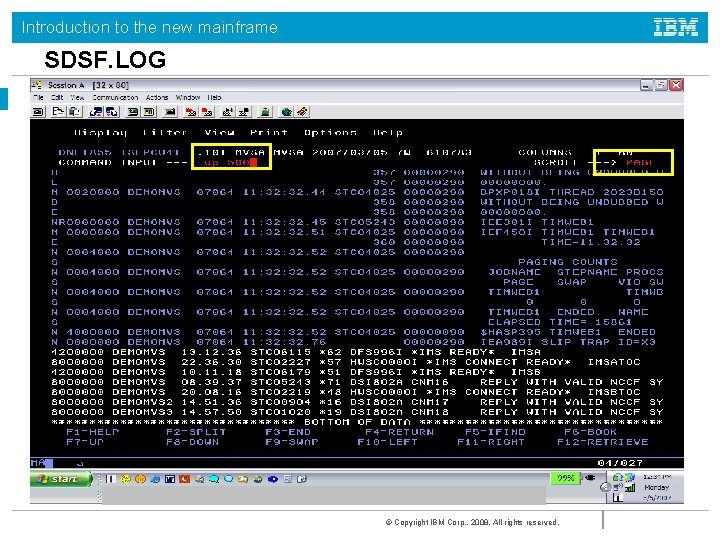This screenshot has width=720, height=540.
Task: Click the F4=RETURN function key label
Action: pos(399,432)
